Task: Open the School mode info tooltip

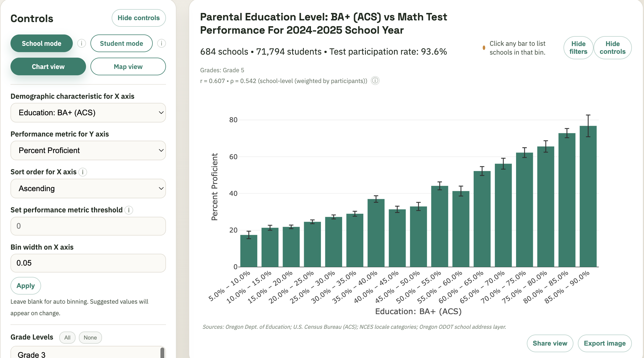Action: (x=82, y=43)
